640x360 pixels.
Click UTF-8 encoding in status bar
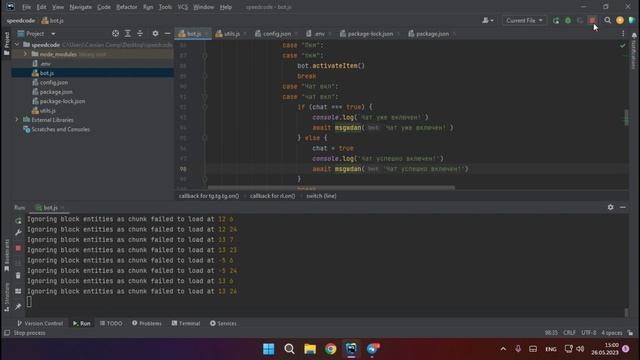(x=589, y=333)
